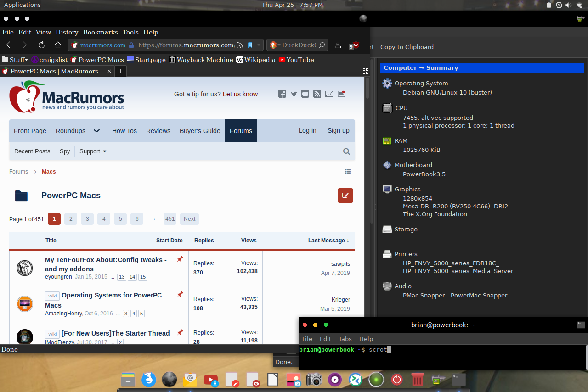Open the browser Tools menu

[x=130, y=32]
